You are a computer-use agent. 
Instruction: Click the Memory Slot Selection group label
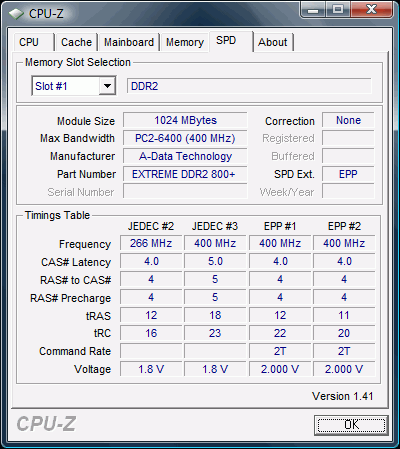78,62
